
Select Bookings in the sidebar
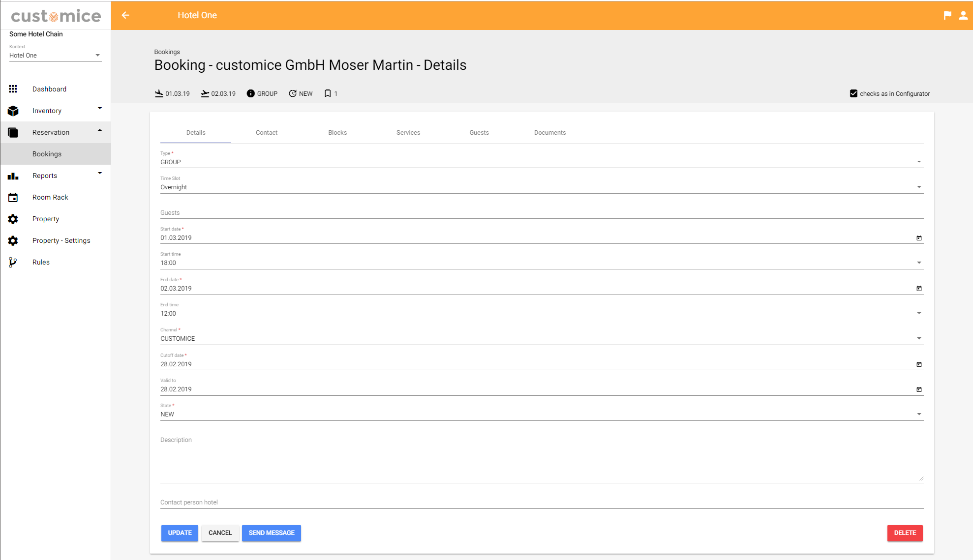coord(56,154)
